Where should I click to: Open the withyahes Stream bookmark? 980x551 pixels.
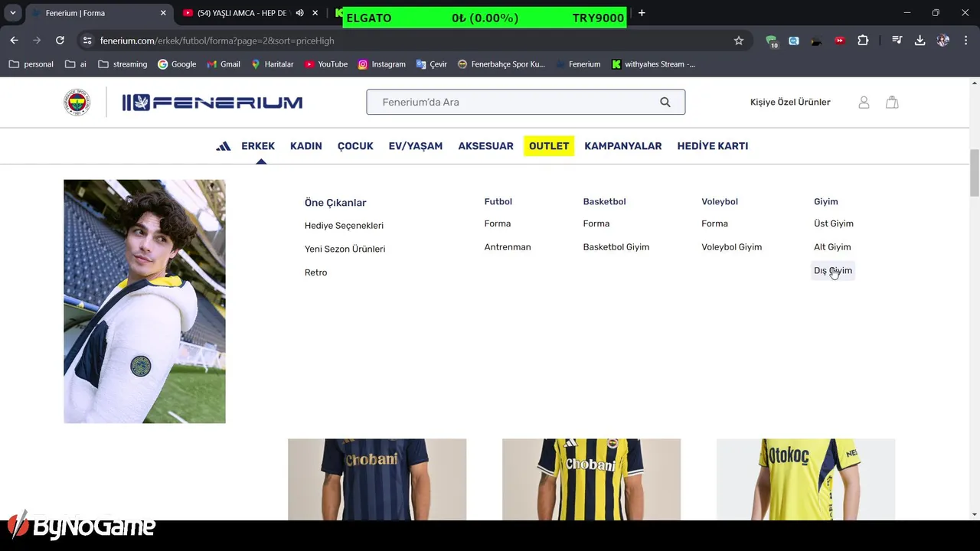click(653, 64)
